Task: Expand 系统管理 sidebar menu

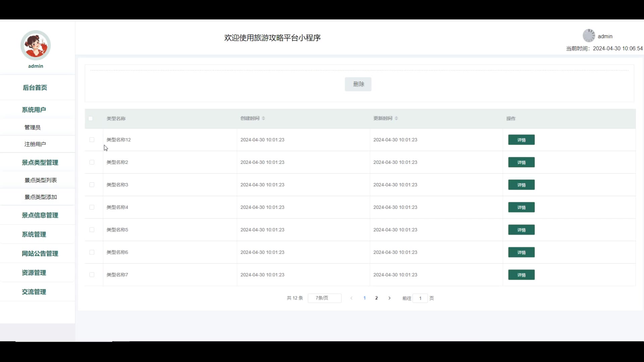Action: click(34, 234)
